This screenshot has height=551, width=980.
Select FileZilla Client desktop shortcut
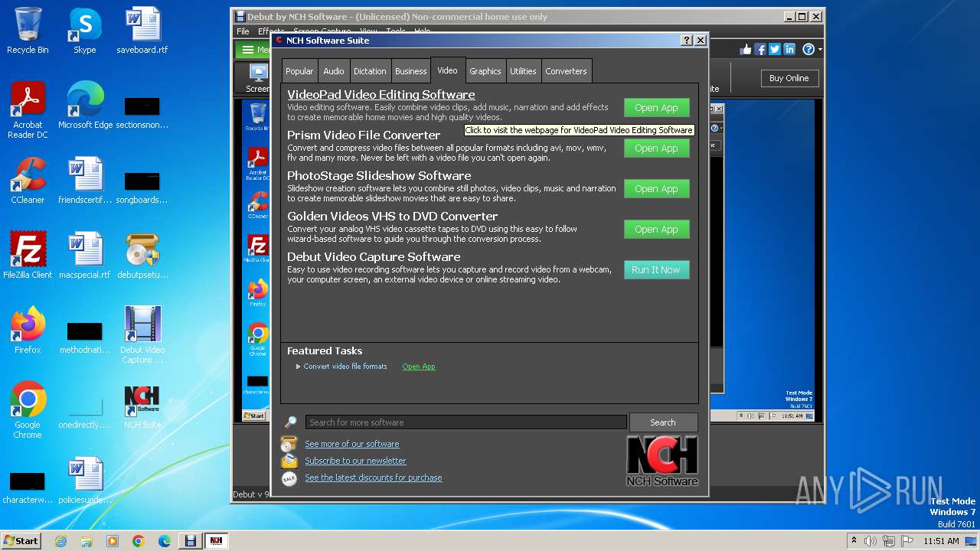28,256
